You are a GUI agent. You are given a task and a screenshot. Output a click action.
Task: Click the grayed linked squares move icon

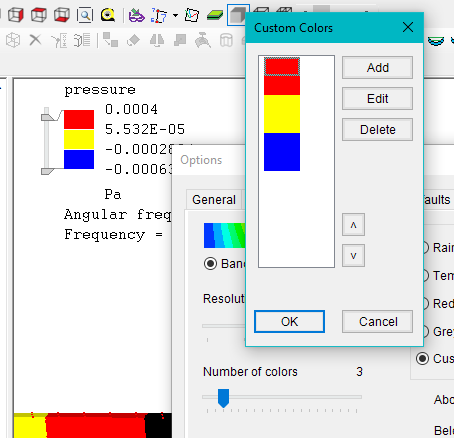(x=110, y=40)
